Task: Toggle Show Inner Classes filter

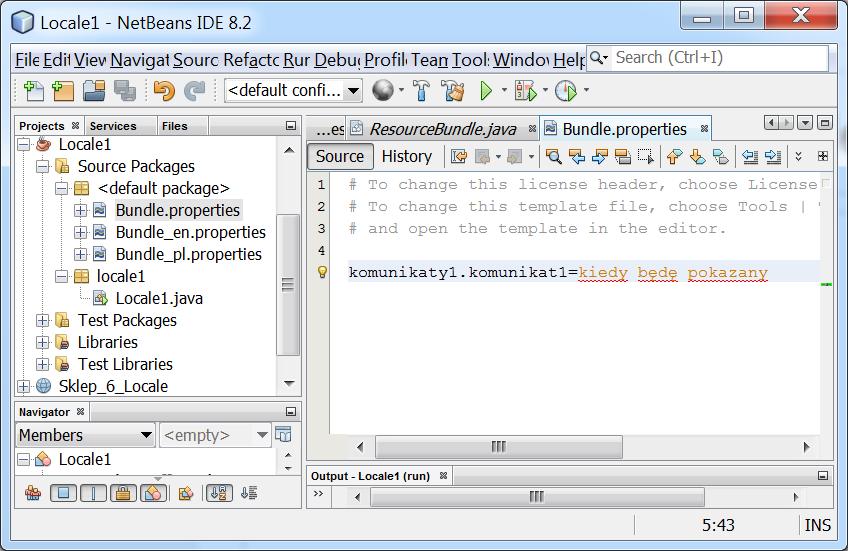Action: [x=154, y=493]
